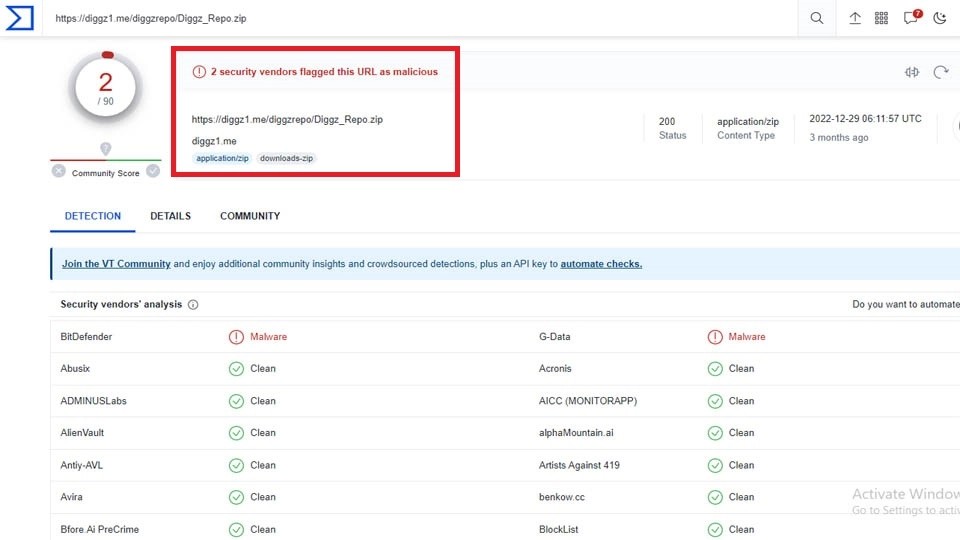Click the 2 security vendors flagged message
This screenshot has height=540, width=960.
point(324,72)
